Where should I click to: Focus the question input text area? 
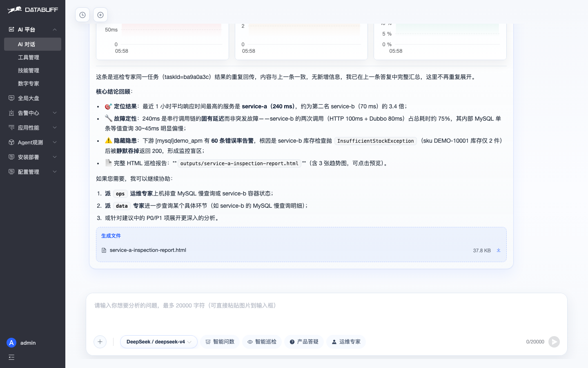[327, 313]
